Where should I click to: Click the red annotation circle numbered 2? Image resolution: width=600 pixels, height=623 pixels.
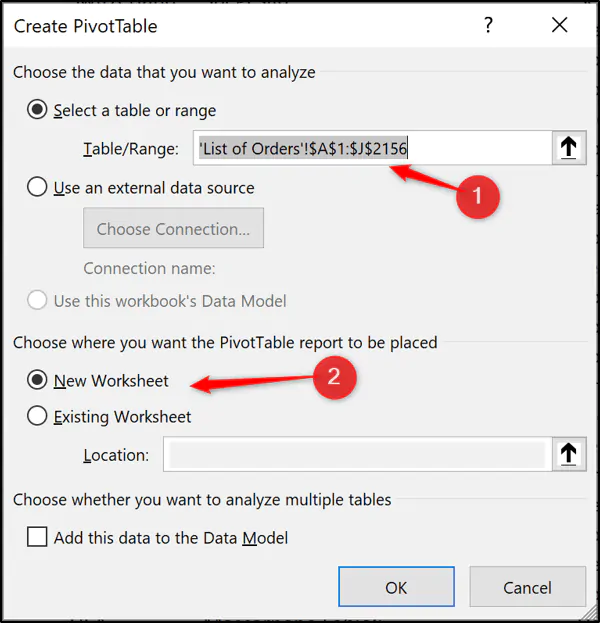[334, 377]
